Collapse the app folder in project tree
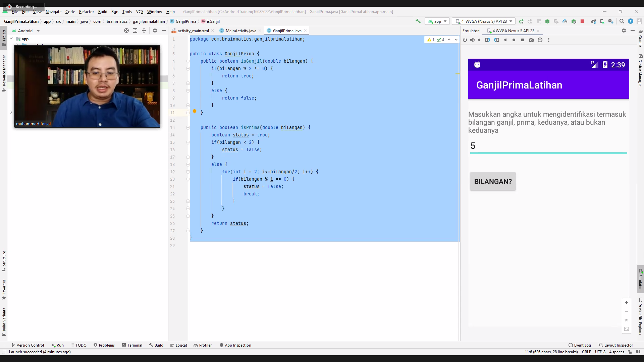 (11, 39)
